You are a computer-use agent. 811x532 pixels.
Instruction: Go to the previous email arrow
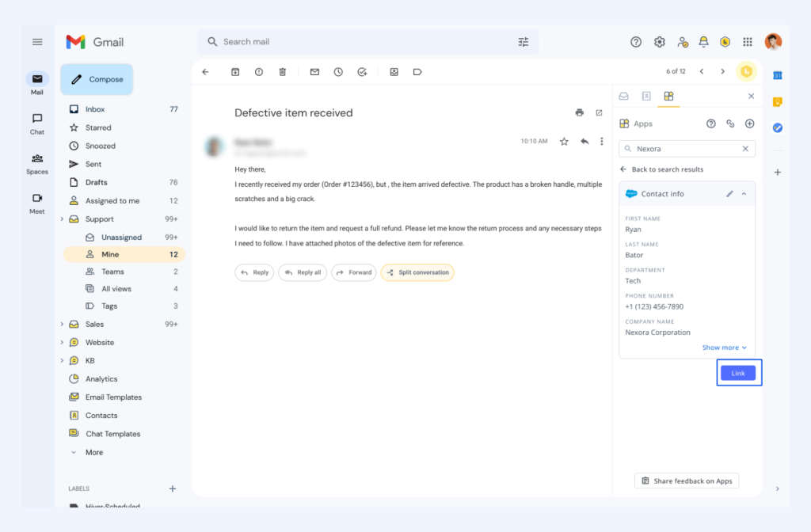point(702,71)
